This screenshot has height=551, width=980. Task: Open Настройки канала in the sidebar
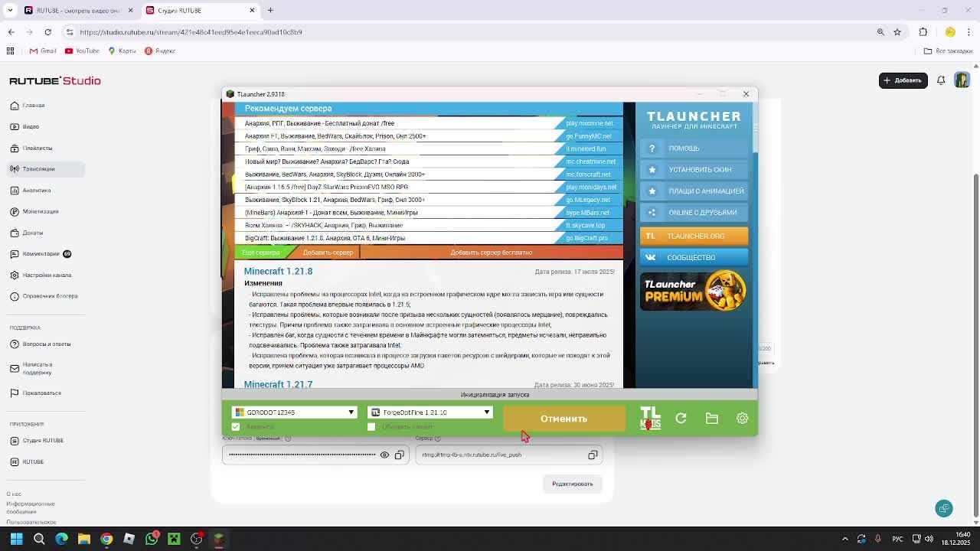[x=47, y=275]
